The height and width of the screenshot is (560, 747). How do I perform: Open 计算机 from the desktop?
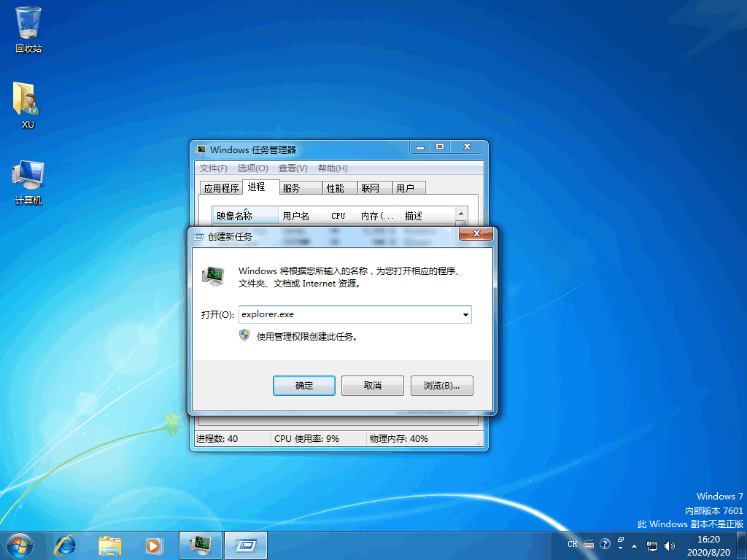27,175
